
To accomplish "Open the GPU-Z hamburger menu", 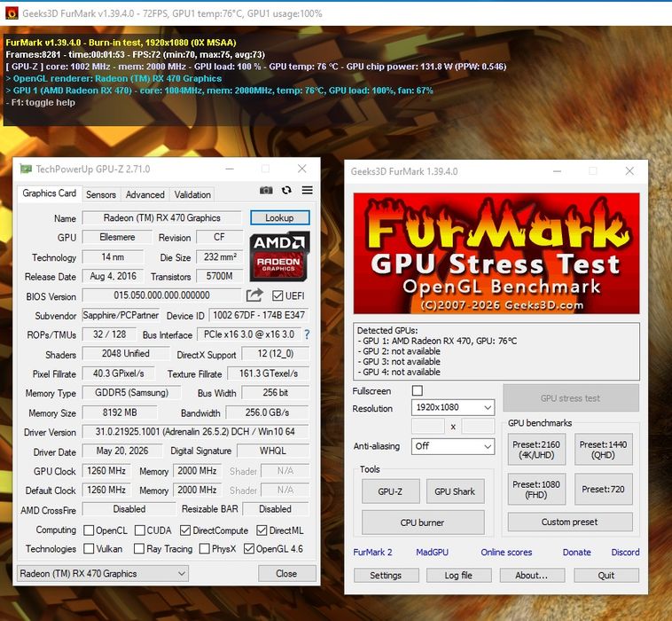I will click(x=307, y=190).
